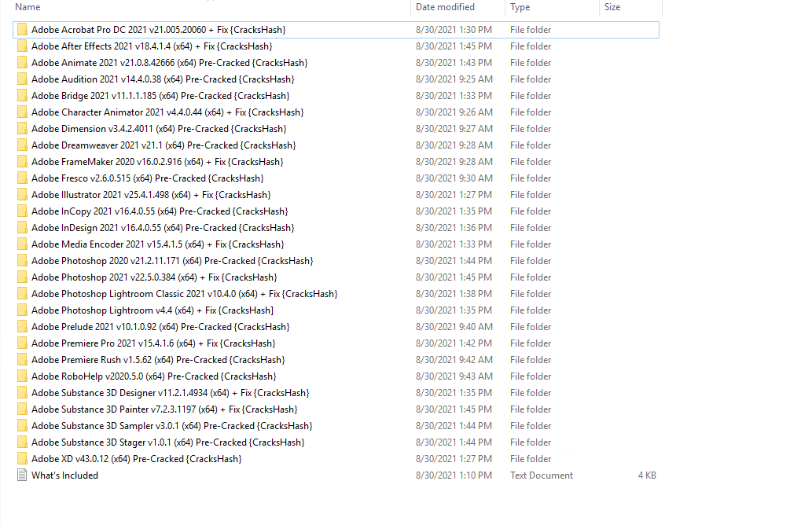
Task: Select the Adobe Dreamweaver 2021 v21.1 folder name
Action: coord(164,145)
